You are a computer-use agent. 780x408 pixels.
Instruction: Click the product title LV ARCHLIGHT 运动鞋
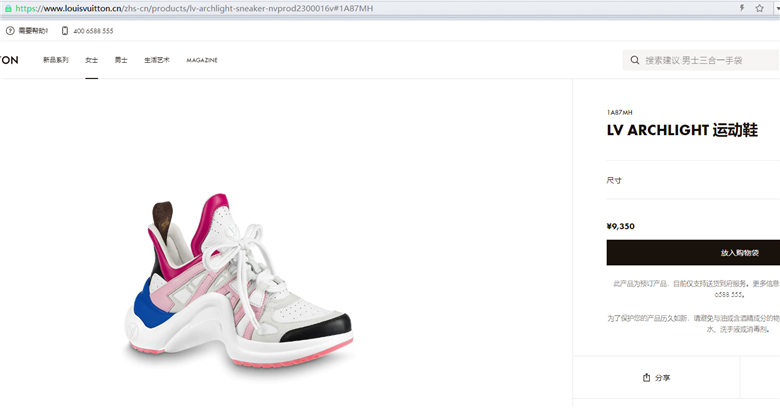(682, 130)
